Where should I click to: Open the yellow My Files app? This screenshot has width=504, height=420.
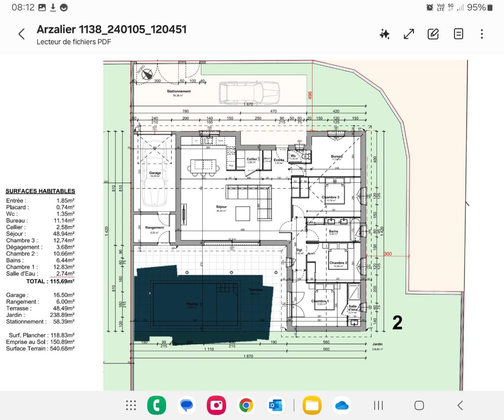point(312,405)
